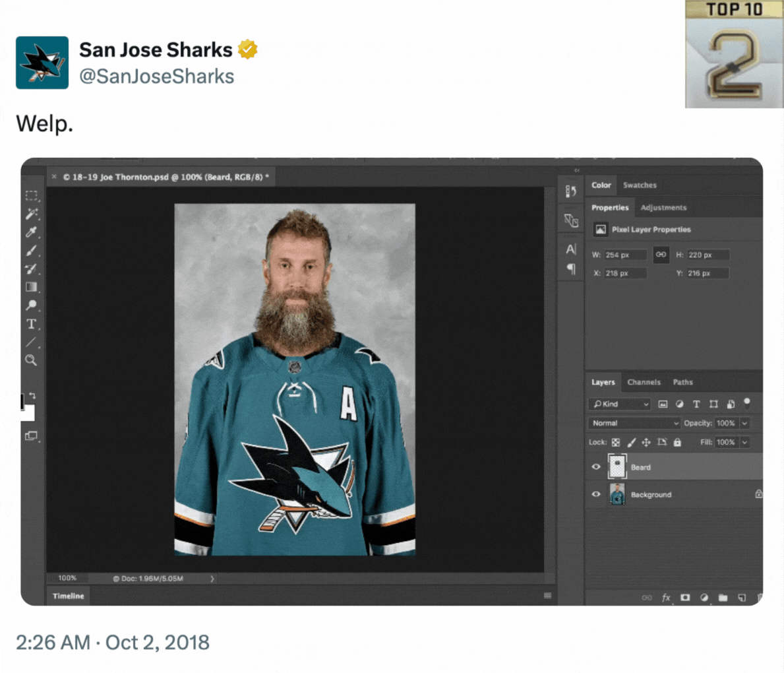Open the Opacity slider dropdown arrow

(744, 424)
